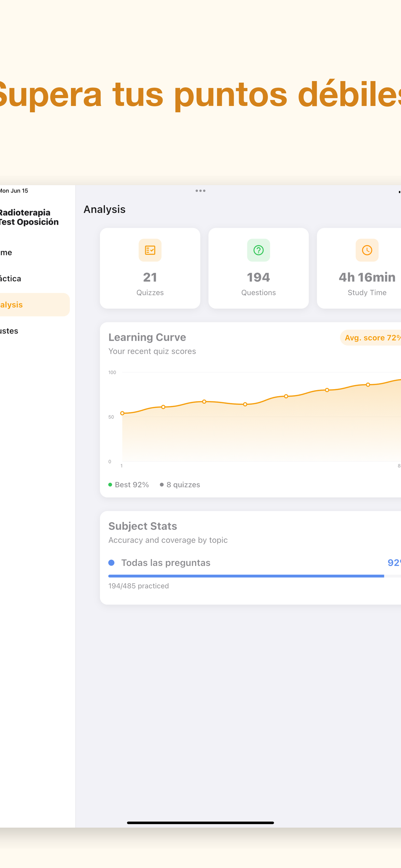Select the 194 Questions stat card

click(259, 268)
